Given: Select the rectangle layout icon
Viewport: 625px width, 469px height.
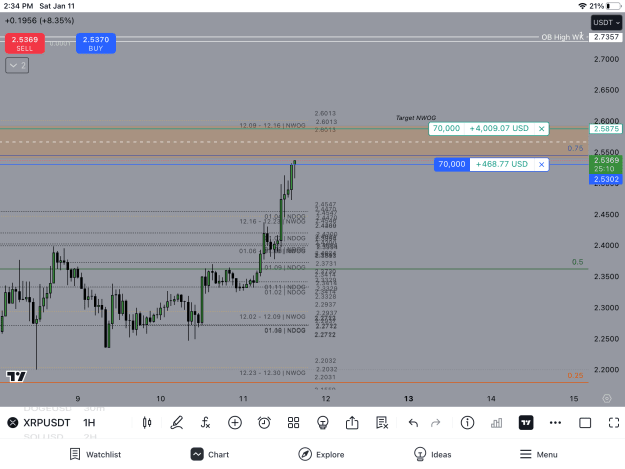Looking at the screenshot, I should pyautogui.click(x=585, y=423).
